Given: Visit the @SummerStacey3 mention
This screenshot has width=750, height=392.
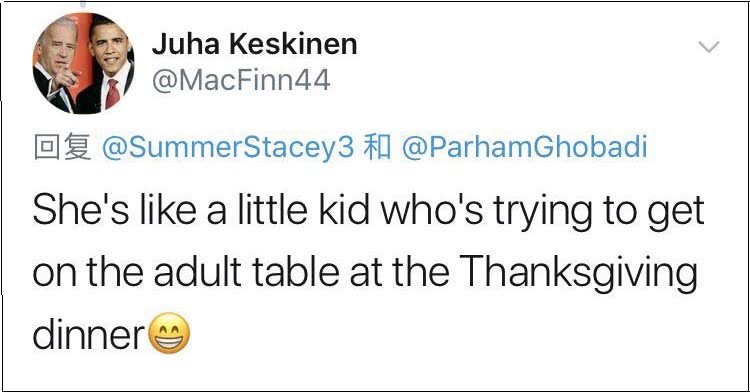Looking at the screenshot, I should coord(227,147).
